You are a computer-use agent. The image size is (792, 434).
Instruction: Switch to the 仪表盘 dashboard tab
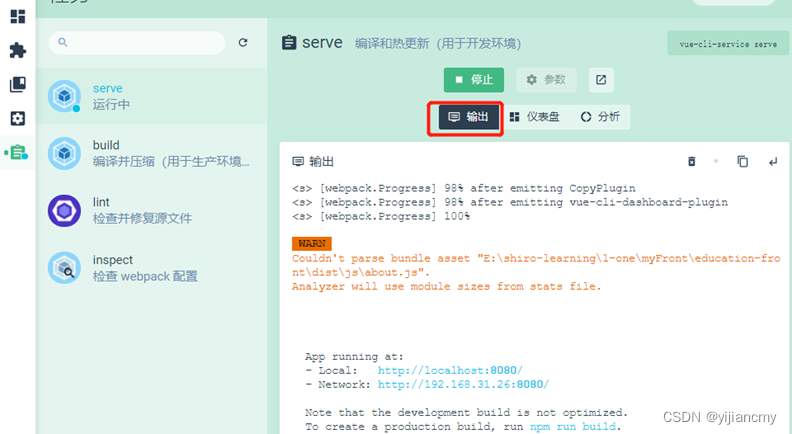click(534, 117)
